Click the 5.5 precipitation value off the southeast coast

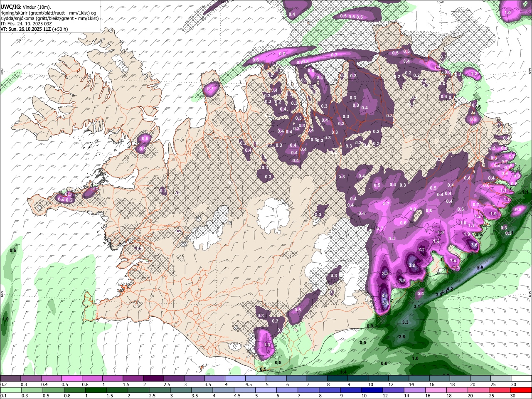click(480, 268)
